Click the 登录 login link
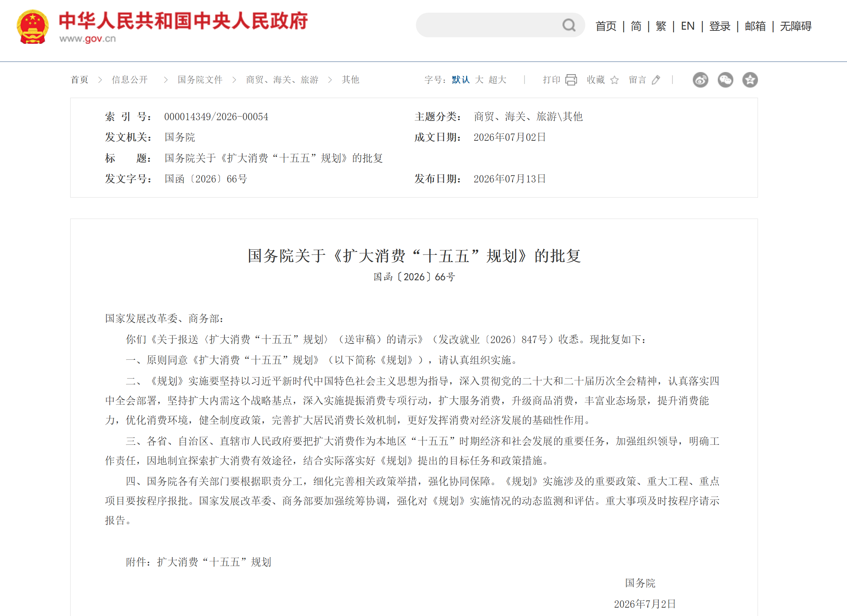847x616 pixels. click(x=720, y=26)
